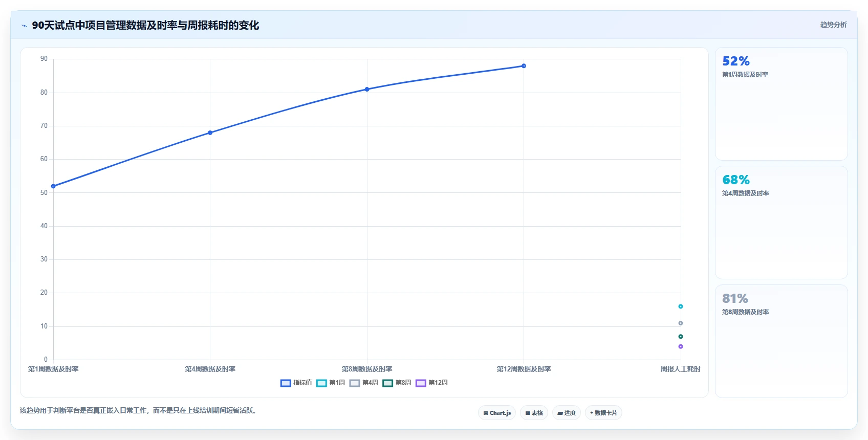
Task: Click the purple point above 周报人工耗时
Action: click(x=681, y=346)
